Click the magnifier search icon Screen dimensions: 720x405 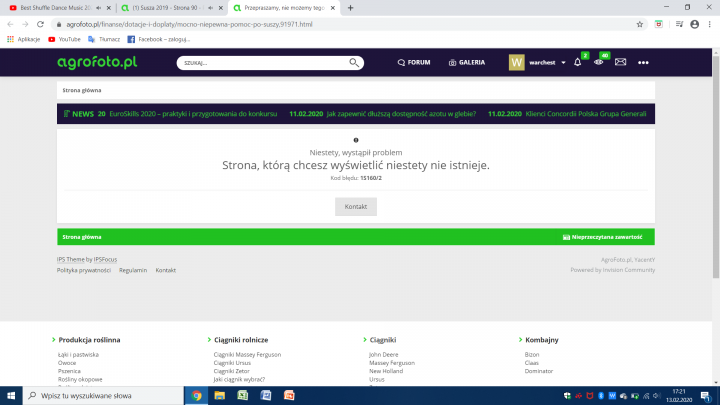pos(354,62)
